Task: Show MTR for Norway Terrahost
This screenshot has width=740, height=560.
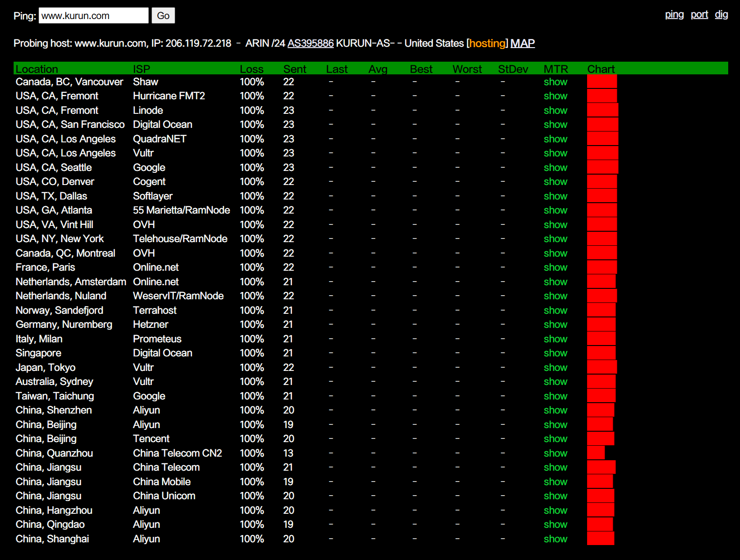Action: tap(555, 310)
